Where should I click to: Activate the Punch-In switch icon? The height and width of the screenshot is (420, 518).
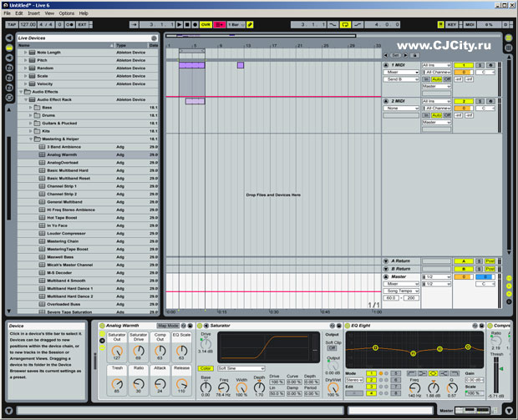point(333,24)
